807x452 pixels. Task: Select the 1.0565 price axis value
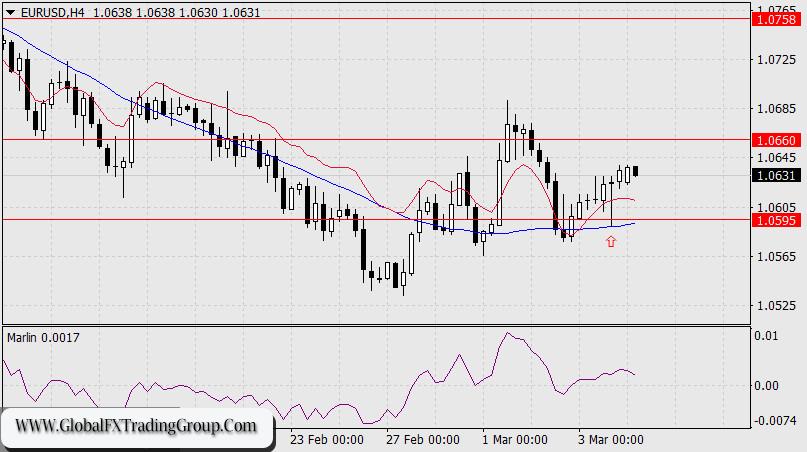click(776, 256)
